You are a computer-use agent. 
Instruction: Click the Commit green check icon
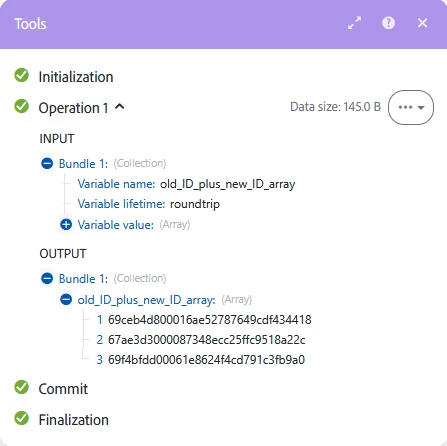coord(22,387)
